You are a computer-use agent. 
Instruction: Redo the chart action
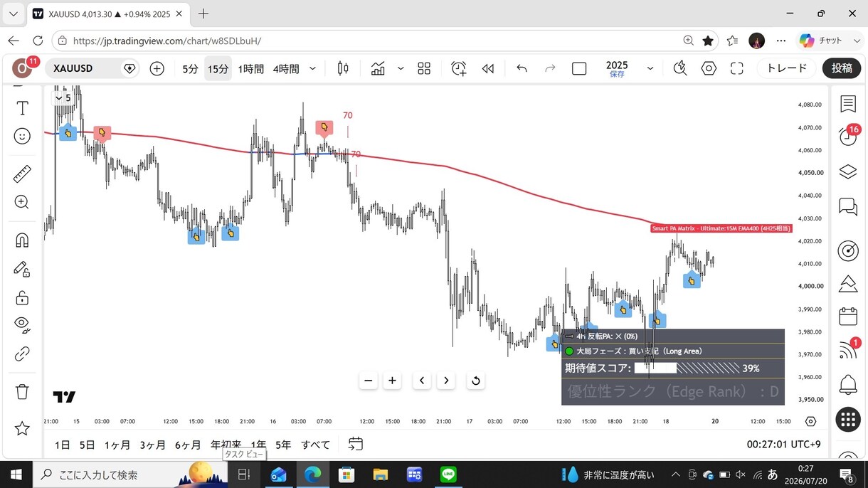[x=550, y=68]
